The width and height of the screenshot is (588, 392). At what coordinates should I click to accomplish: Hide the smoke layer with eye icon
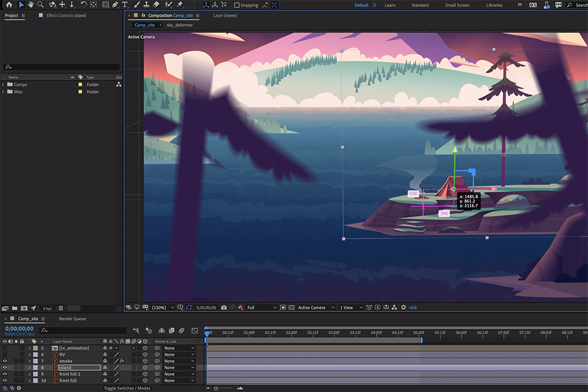[x=5, y=361]
